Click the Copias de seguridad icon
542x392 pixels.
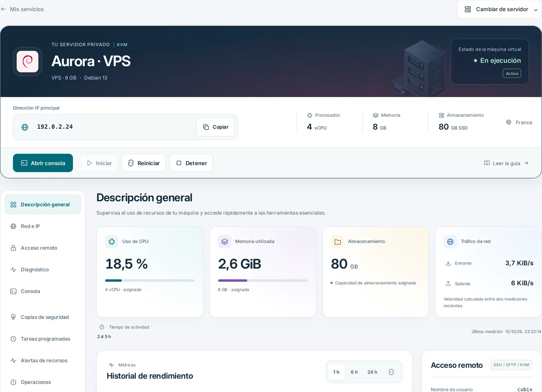[14, 317]
